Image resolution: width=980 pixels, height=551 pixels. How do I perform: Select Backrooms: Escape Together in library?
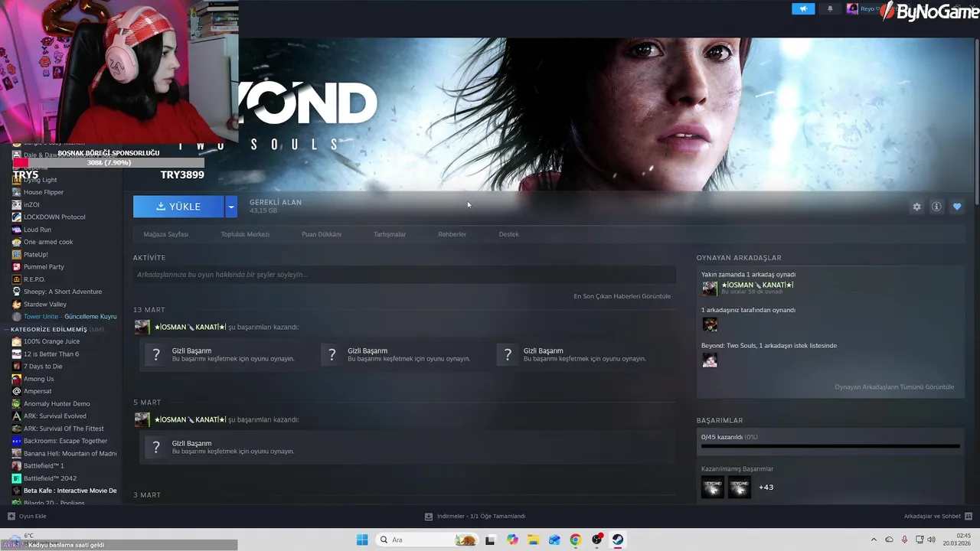[65, 441]
